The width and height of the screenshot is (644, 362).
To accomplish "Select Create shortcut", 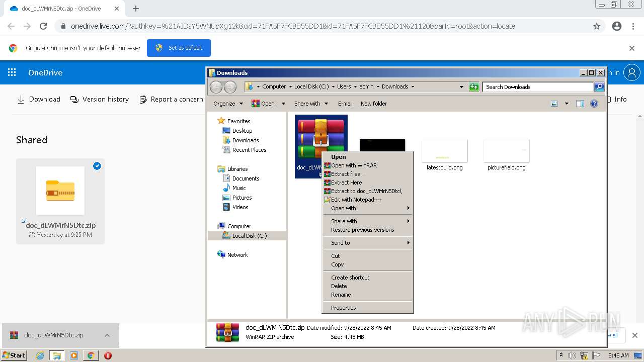I will pos(368,278).
